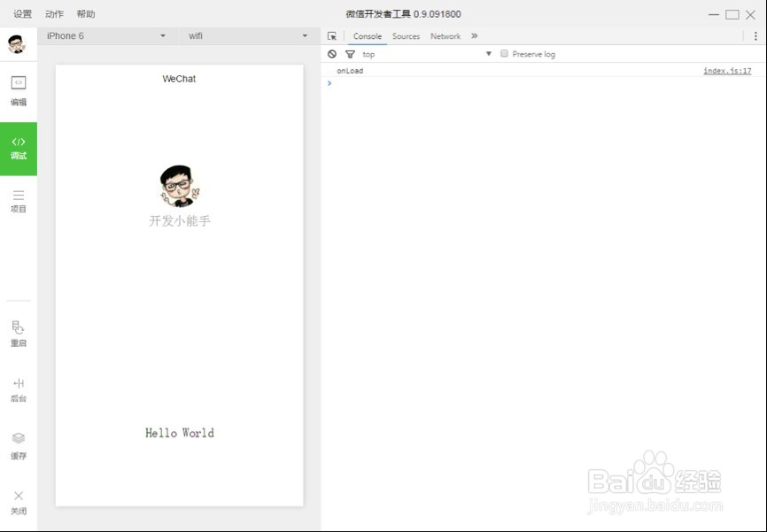767x532 pixels.
Task: Open the wifi network type dropdown
Action: click(249, 35)
